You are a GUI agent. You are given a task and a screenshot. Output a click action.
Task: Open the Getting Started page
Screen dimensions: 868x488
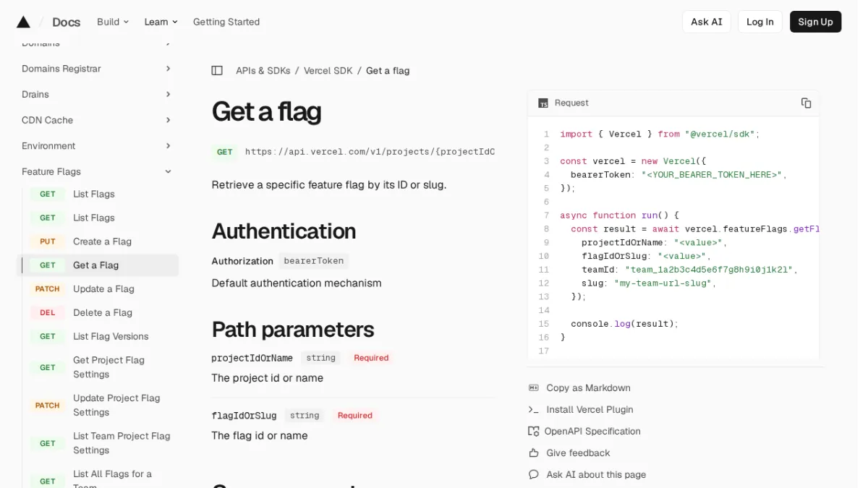[226, 22]
